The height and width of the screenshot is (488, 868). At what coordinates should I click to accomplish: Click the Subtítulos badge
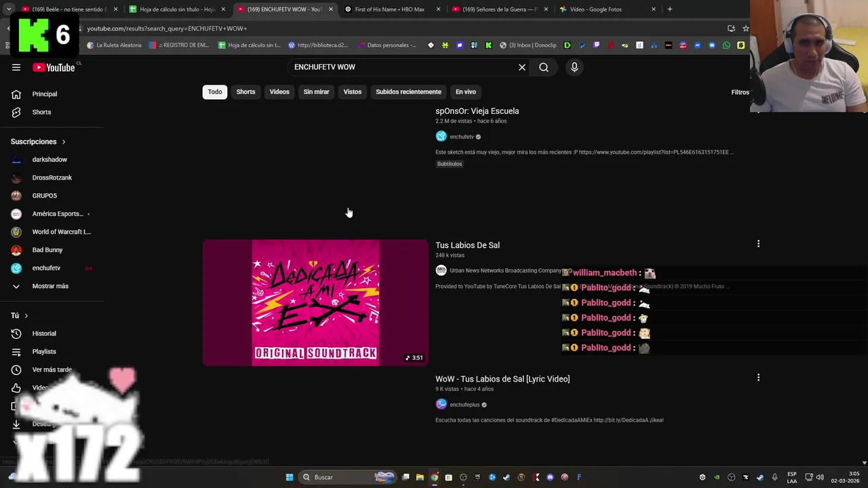point(450,164)
